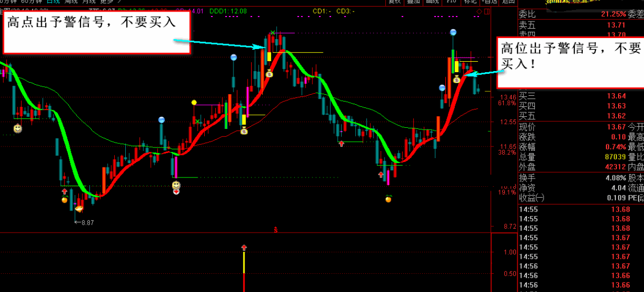Viewport: 644px width, 292px height.
Task: Click the 外盘 42312 value
Action: click(x=615, y=167)
